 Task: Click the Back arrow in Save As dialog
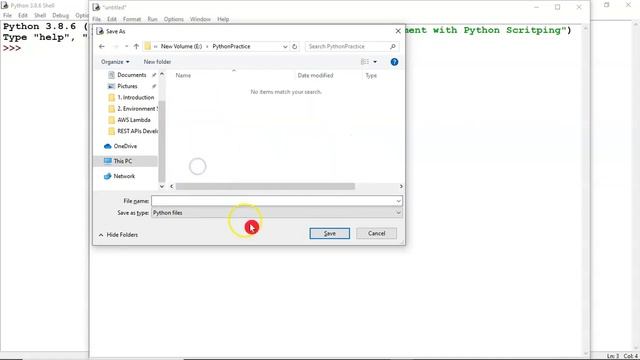tap(102, 47)
